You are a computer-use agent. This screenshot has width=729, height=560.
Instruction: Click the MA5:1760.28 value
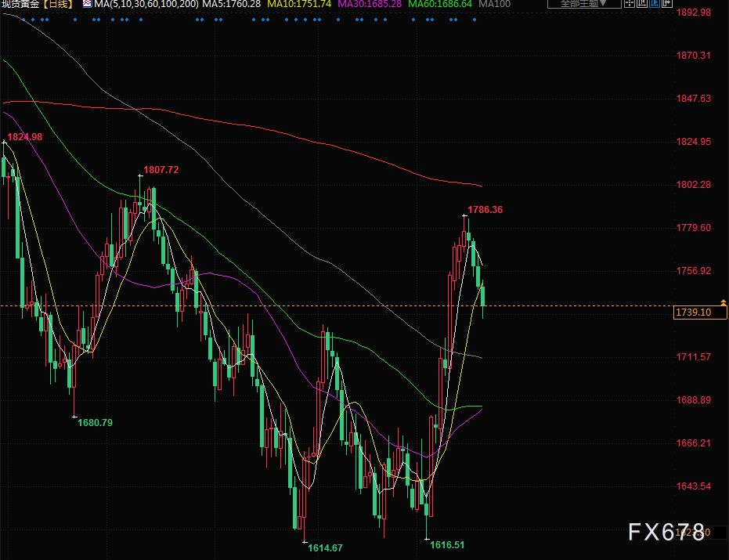231,4
